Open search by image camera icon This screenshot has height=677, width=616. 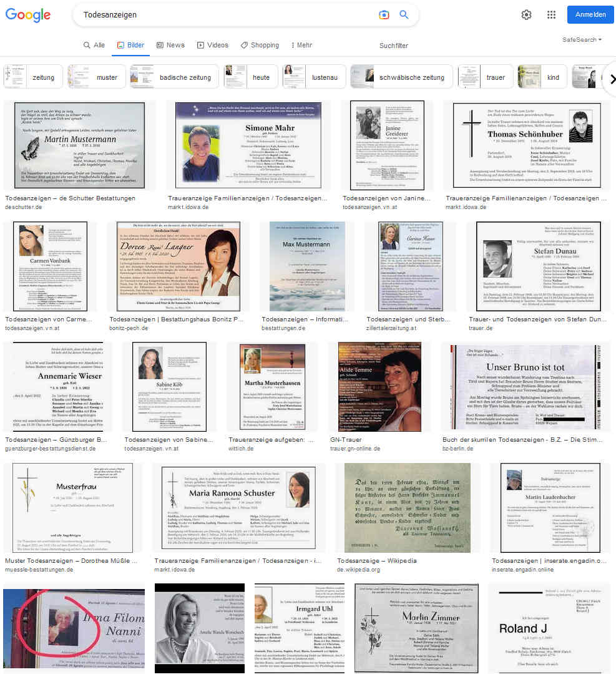[384, 15]
